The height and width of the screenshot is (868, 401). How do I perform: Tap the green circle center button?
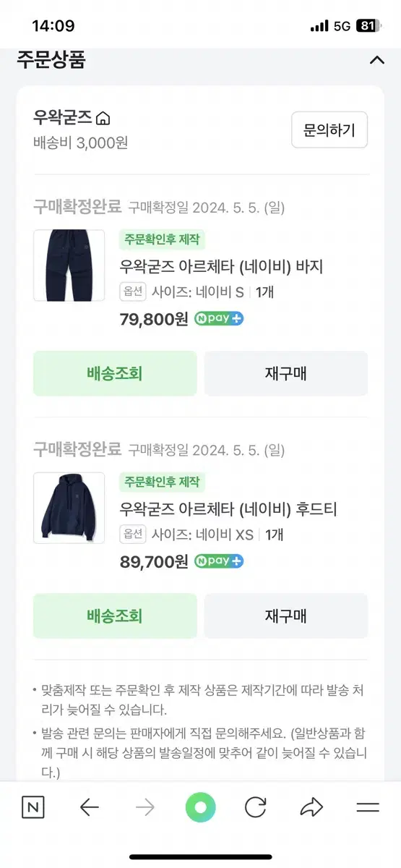[x=200, y=807]
